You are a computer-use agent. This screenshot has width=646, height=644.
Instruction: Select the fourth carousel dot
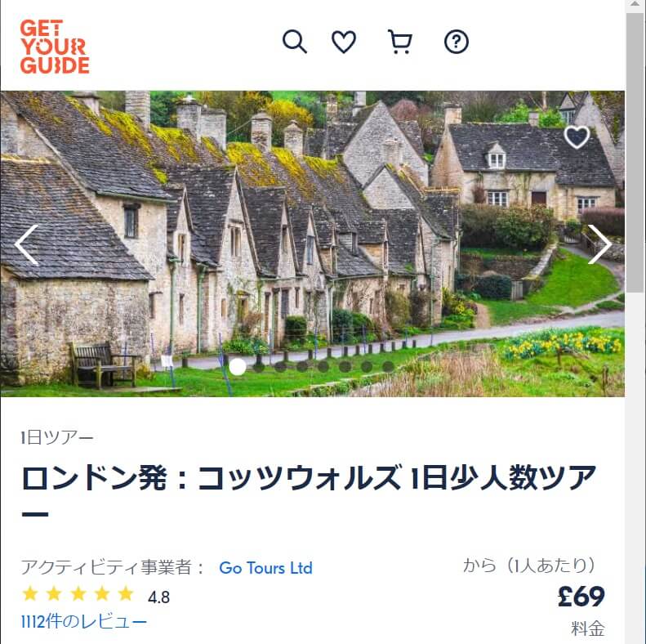302,366
